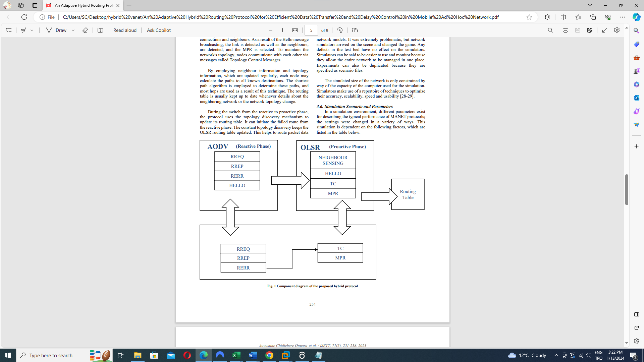The image size is (644, 362).
Task: Enter full screen PDF view
Action: [605, 30]
